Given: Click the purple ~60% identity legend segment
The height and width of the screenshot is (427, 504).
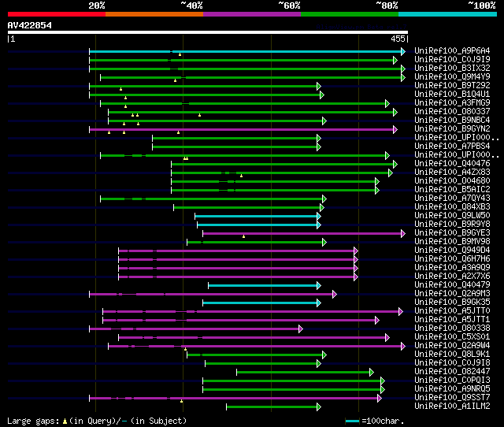Looking at the screenshot, I should tap(252, 14).
